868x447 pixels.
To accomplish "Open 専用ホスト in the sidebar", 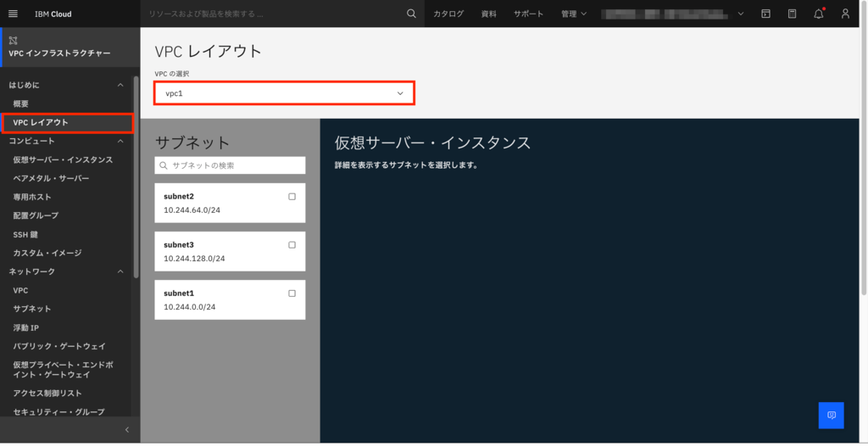I will coord(32,197).
